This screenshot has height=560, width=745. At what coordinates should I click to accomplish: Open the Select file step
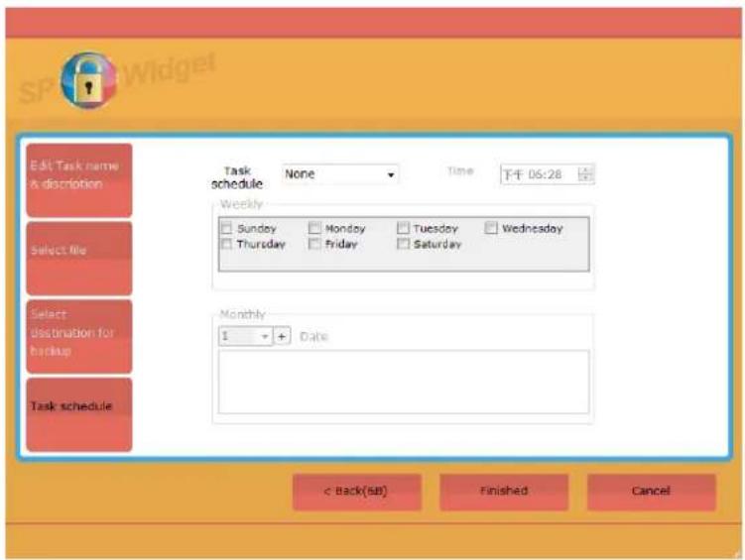click(79, 258)
